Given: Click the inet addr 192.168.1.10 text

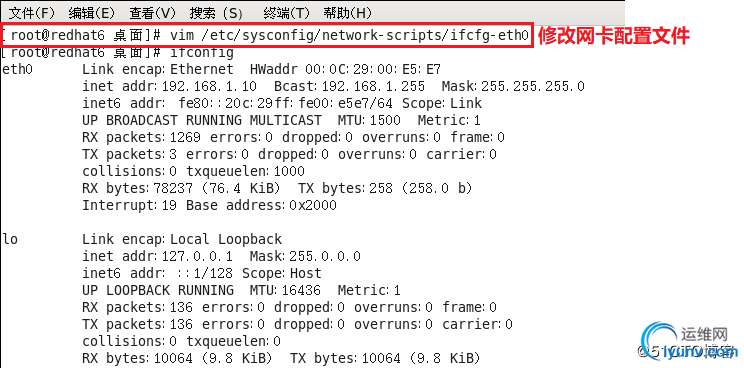Looking at the screenshot, I should tap(169, 86).
